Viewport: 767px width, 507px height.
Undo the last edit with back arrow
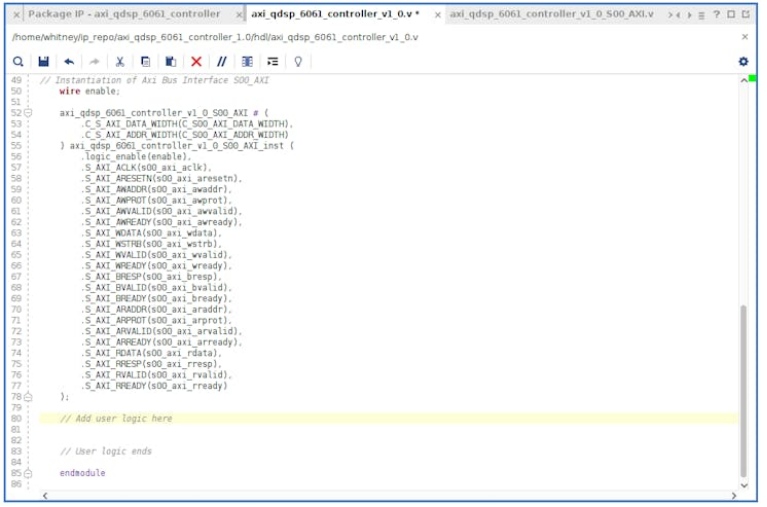tap(69, 61)
